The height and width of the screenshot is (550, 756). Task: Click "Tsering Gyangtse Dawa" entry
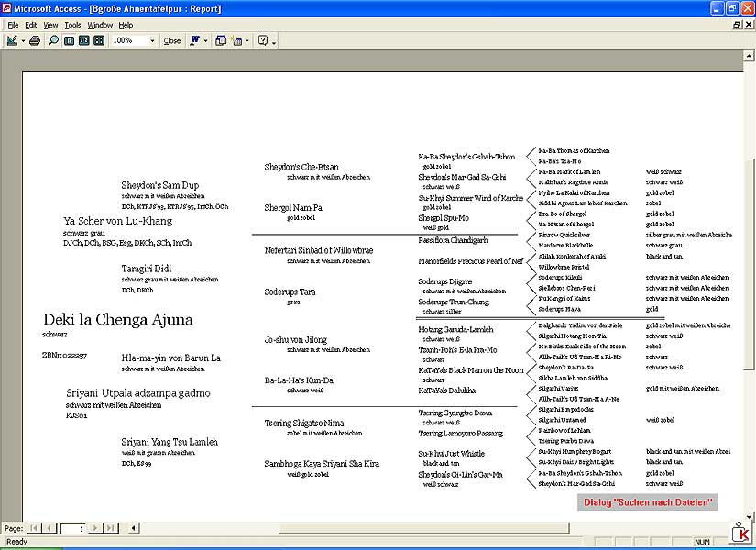pyautogui.click(x=455, y=413)
